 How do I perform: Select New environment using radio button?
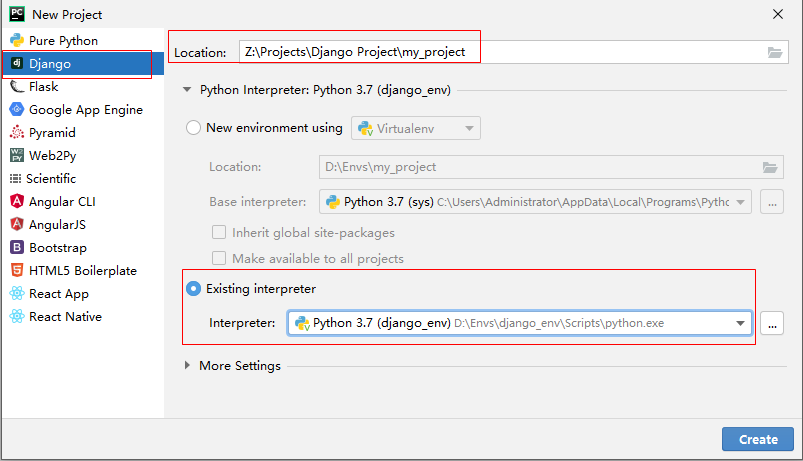[x=193, y=128]
